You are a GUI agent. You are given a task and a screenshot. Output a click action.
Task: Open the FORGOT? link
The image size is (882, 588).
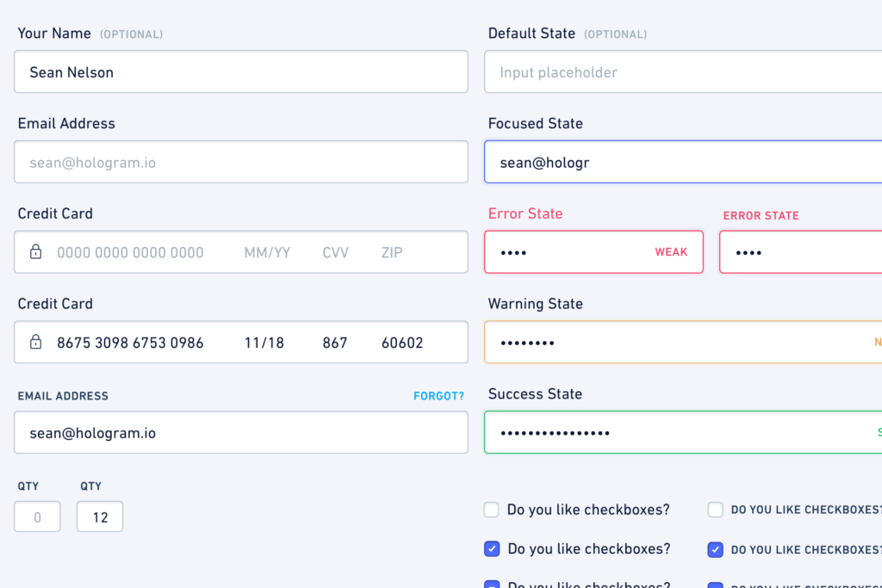click(x=438, y=396)
